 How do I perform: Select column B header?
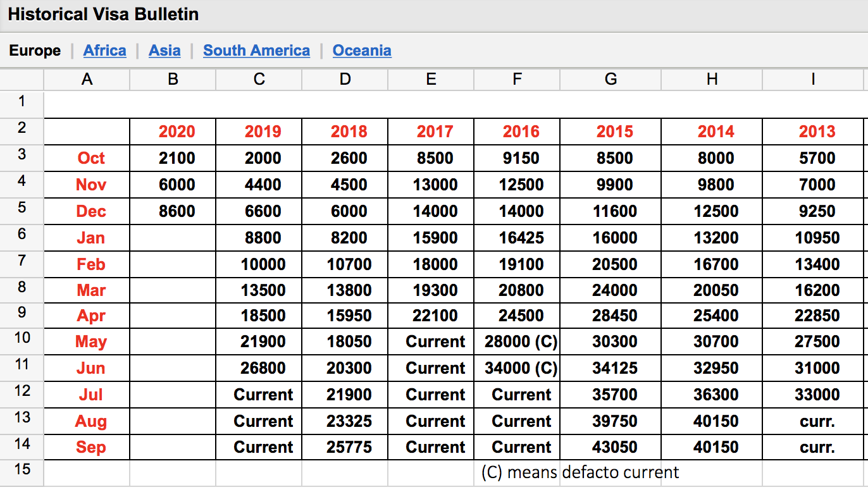pyautogui.click(x=173, y=80)
